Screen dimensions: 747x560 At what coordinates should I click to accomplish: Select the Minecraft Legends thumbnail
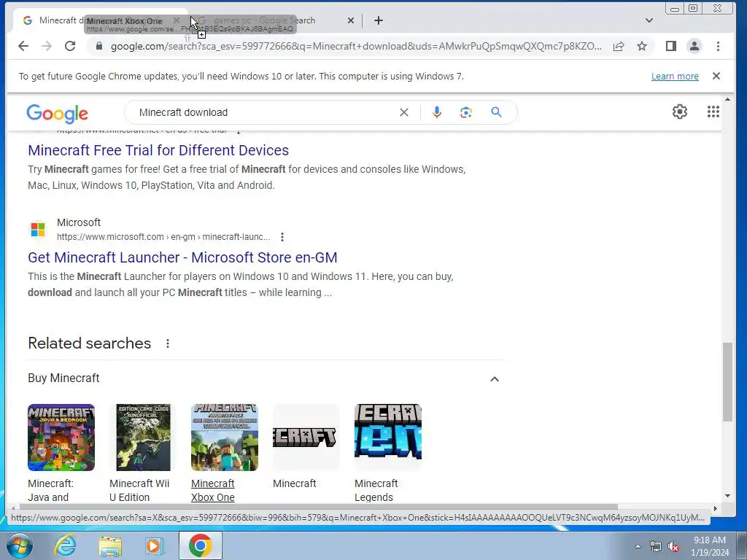(388, 437)
